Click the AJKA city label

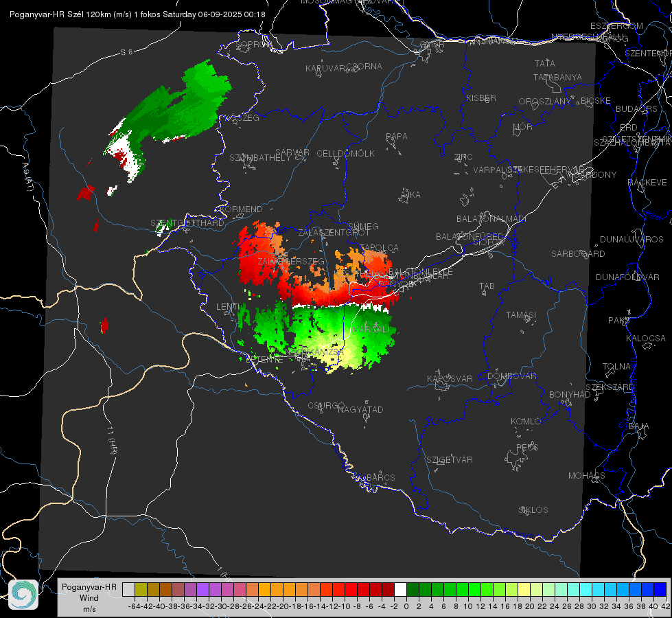tap(410, 195)
